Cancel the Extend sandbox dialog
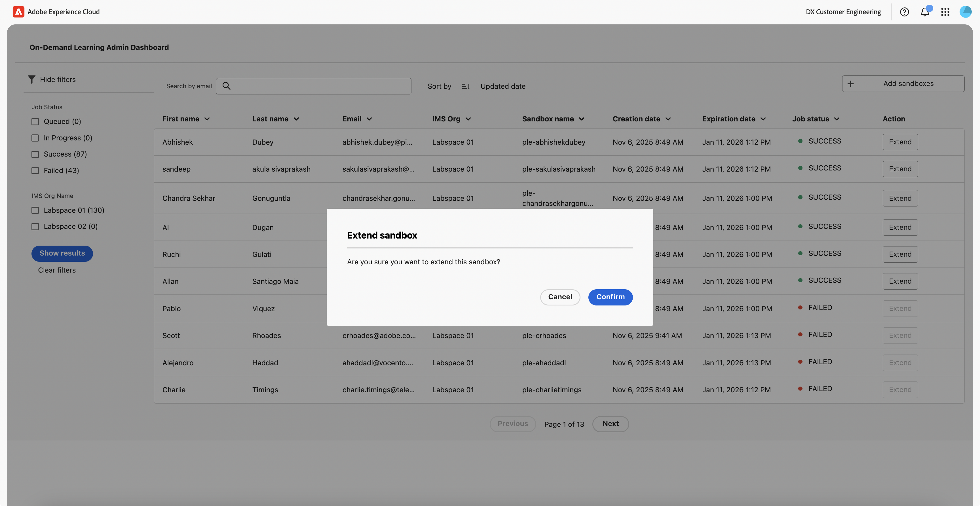The height and width of the screenshot is (506, 980). pos(560,297)
